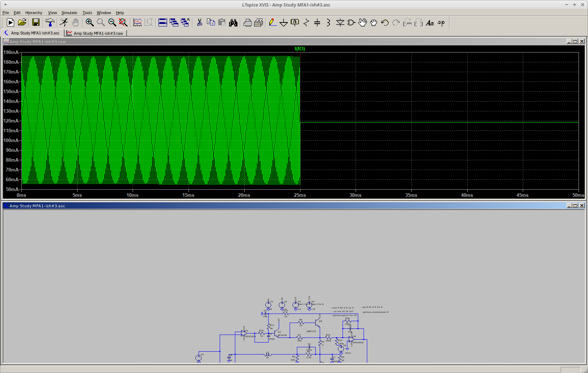Minimize the waveform .raw pane
588x373 pixels.
[569, 41]
